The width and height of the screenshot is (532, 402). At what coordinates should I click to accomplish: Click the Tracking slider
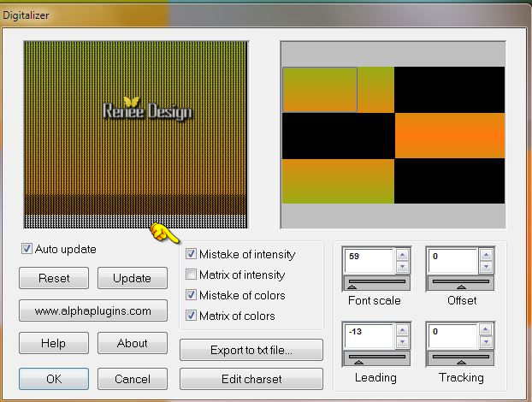tap(461, 358)
